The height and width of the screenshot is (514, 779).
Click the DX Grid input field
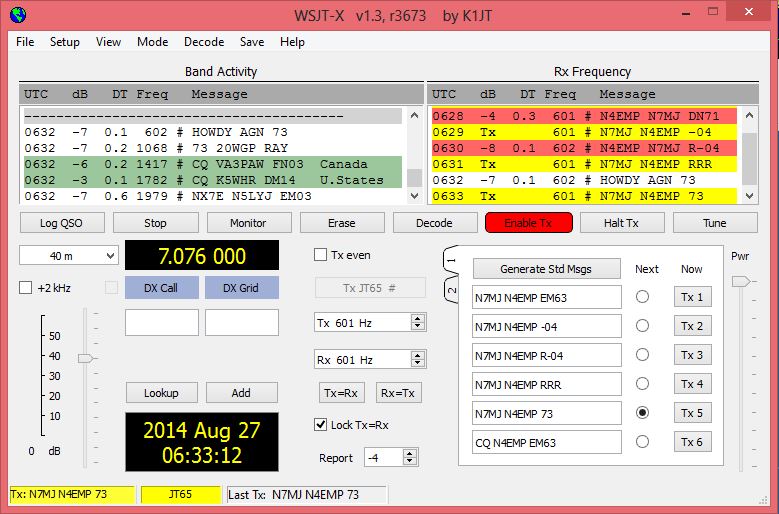(242, 322)
